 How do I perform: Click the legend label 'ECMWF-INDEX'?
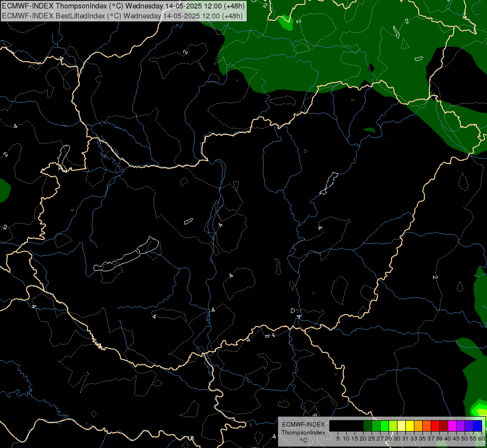tap(303, 425)
